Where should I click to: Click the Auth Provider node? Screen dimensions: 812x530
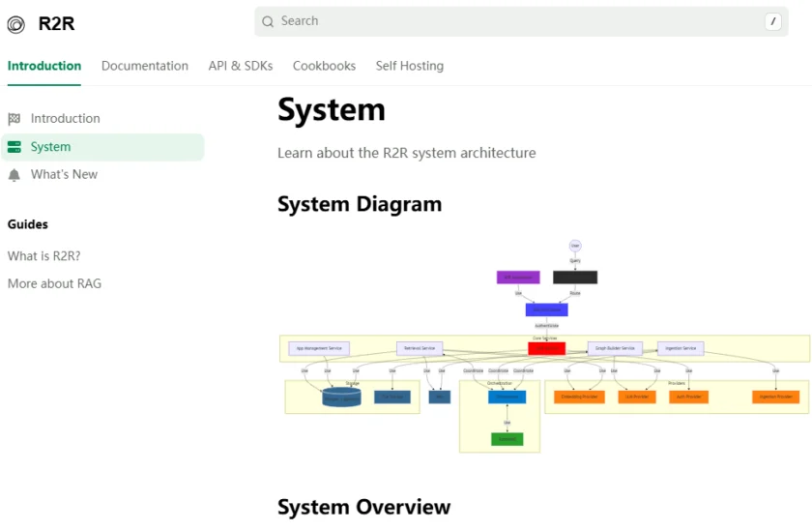click(x=688, y=397)
